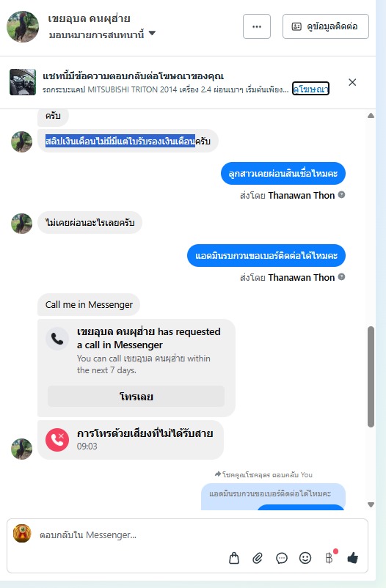The image size is (386, 588).
Task: Open the three-dots more options button
Action: [257, 26]
